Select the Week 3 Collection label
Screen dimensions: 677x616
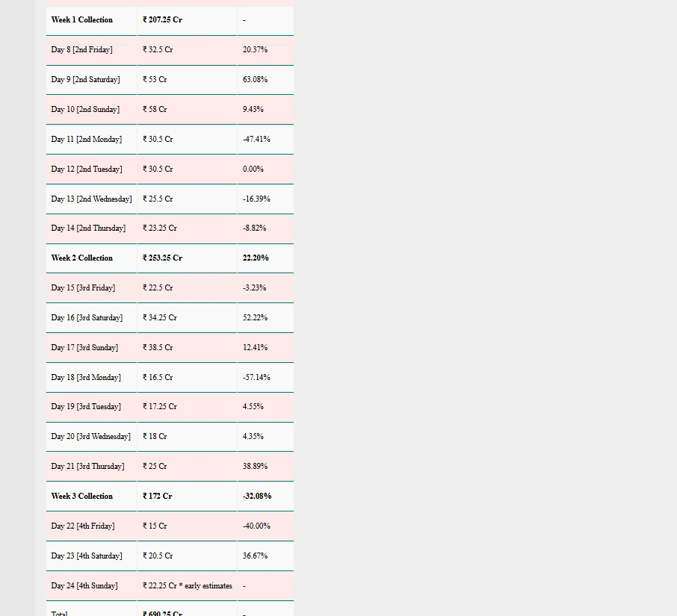coord(82,497)
